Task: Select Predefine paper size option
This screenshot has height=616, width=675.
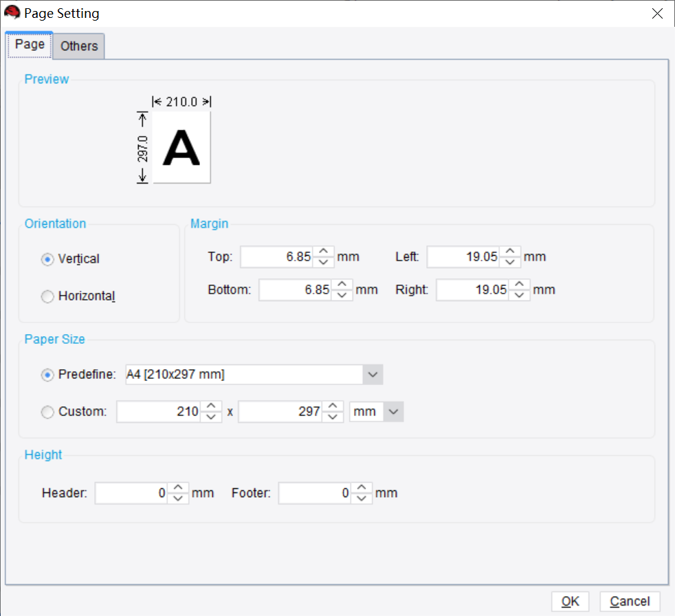Action: 47,375
